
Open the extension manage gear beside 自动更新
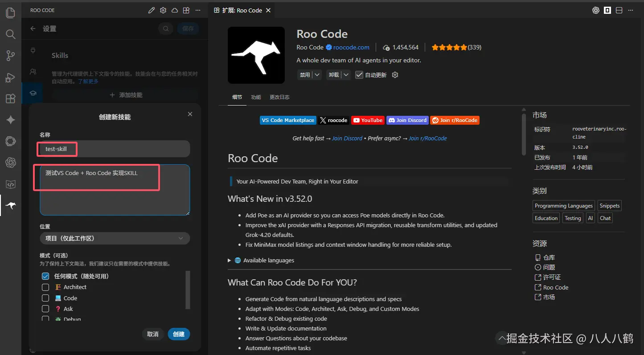[x=395, y=75]
